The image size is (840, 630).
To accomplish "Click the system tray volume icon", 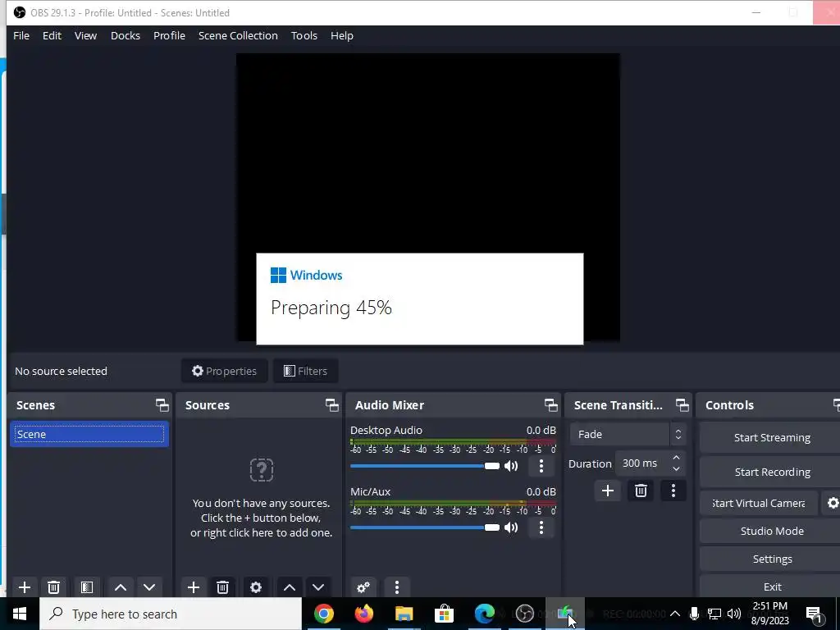I will tap(734, 614).
